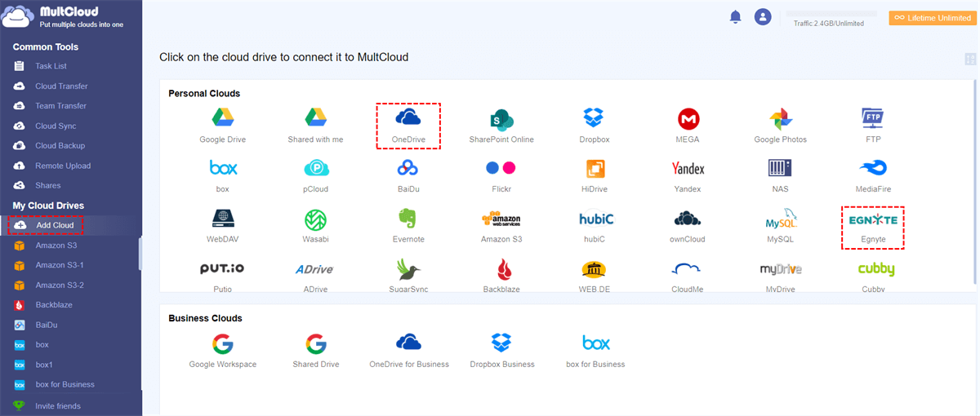Connect Cubby cloud
This screenshot has width=980, height=416.
point(875,276)
